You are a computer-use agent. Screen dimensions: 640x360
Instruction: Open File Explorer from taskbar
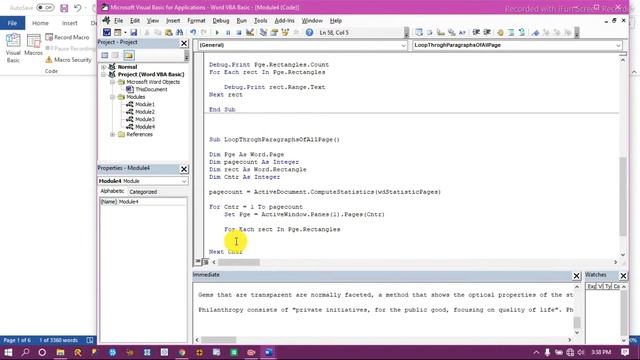pyautogui.click(x=60, y=352)
